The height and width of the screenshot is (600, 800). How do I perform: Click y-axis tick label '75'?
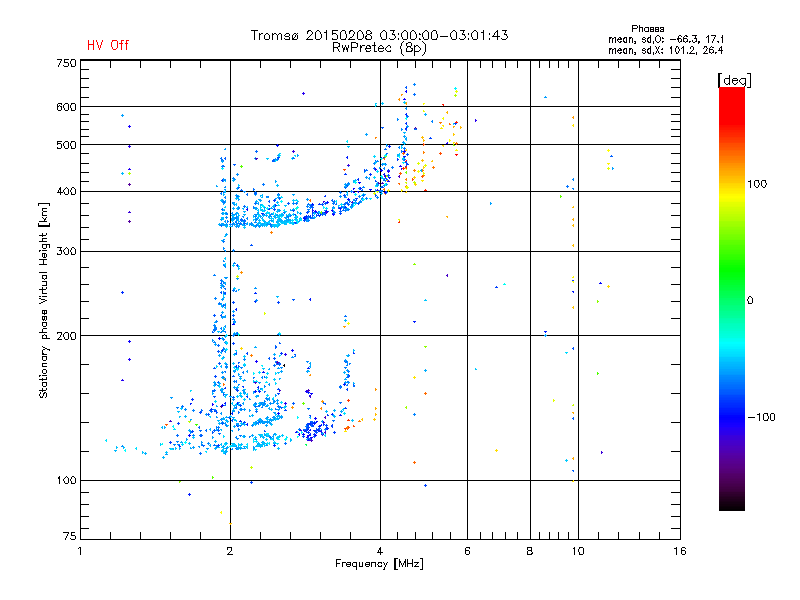click(x=70, y=536)
